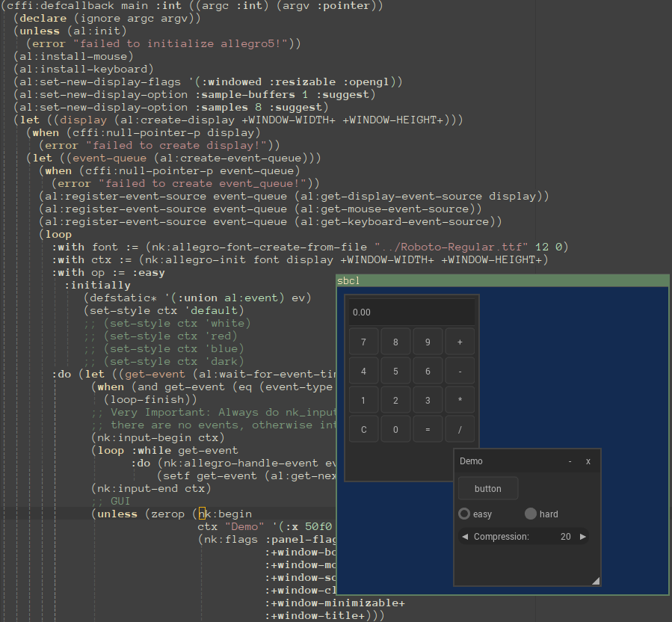Viewport: 672px width, 622px height.
Task: Click the Demo panel title bar
Action: click(x=528, y=461)
